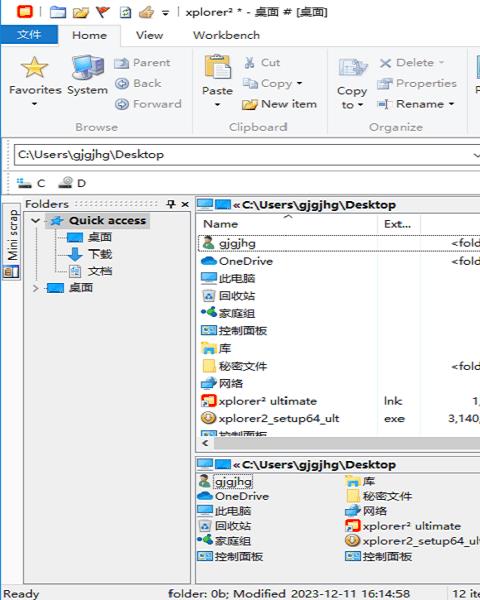This screenshot has width=480, height=600.
Task: Collapse Quick access tree node
Action: coord(36,220)
